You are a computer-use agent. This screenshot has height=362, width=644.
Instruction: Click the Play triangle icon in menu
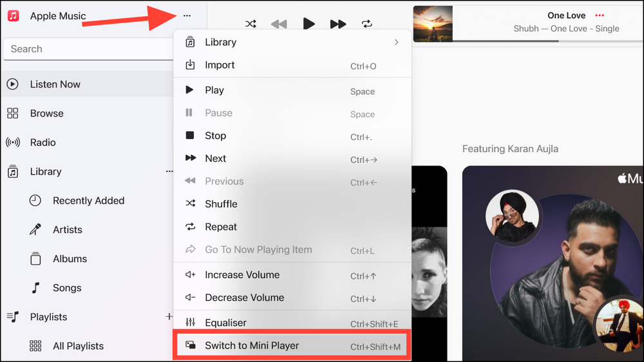click(189, 90)
